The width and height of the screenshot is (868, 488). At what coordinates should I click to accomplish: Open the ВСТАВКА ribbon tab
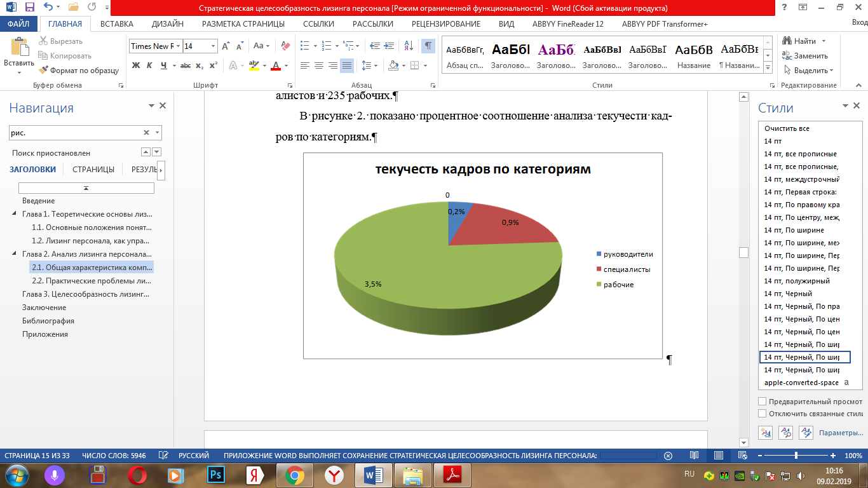[117, 24]
